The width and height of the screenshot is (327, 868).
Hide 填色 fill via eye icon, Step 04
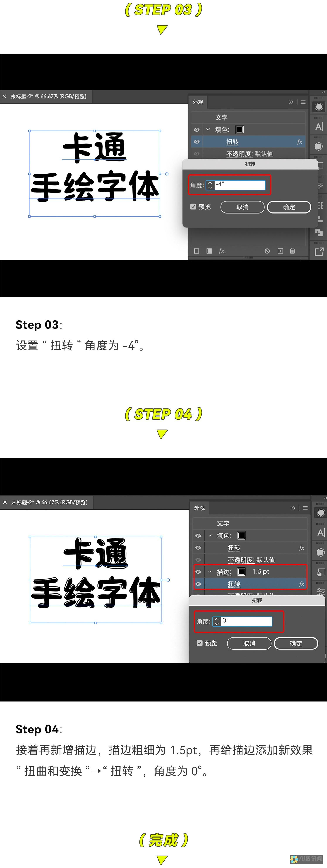198,536
